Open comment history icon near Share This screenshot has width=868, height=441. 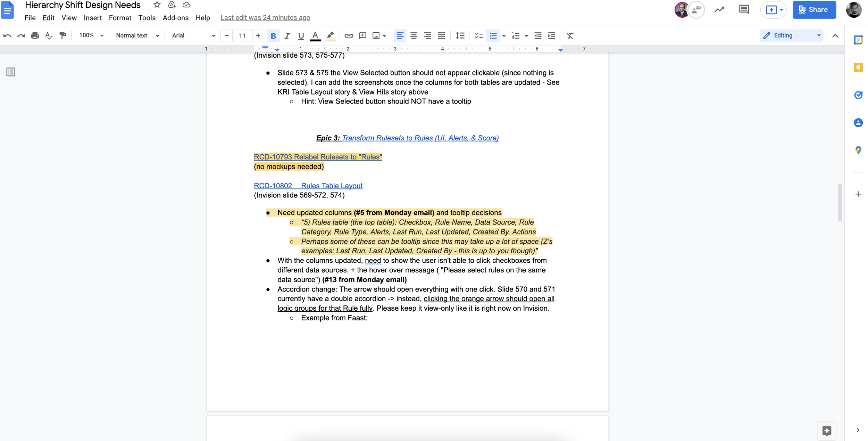(x=744, y=9)
